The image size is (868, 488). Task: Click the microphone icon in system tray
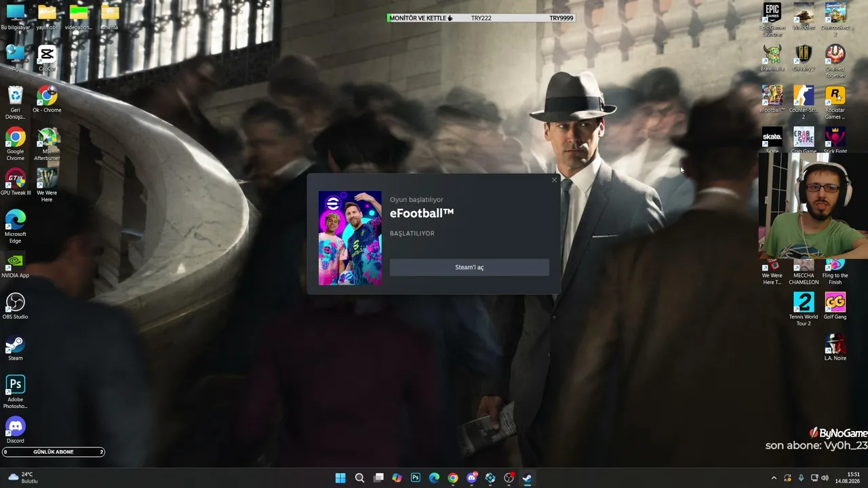click(801, 478)
